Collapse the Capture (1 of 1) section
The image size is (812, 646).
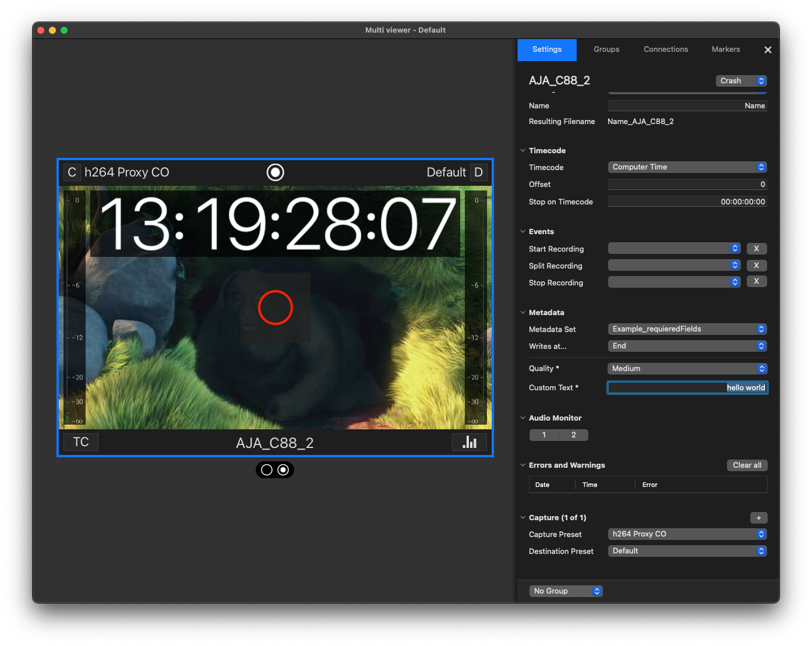click(x=522, y=518)
